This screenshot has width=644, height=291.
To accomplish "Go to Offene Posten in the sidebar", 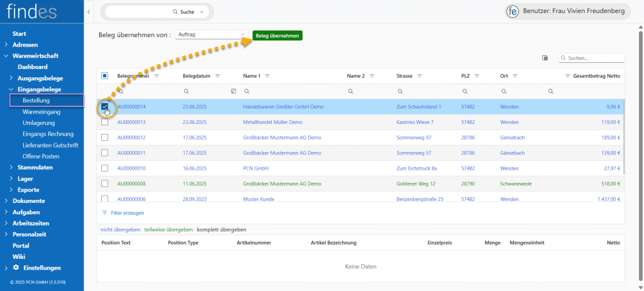I will tap(41, 156).
